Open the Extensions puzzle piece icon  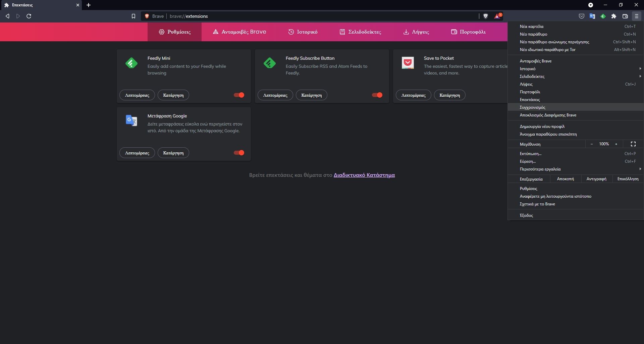pos(614,16)
